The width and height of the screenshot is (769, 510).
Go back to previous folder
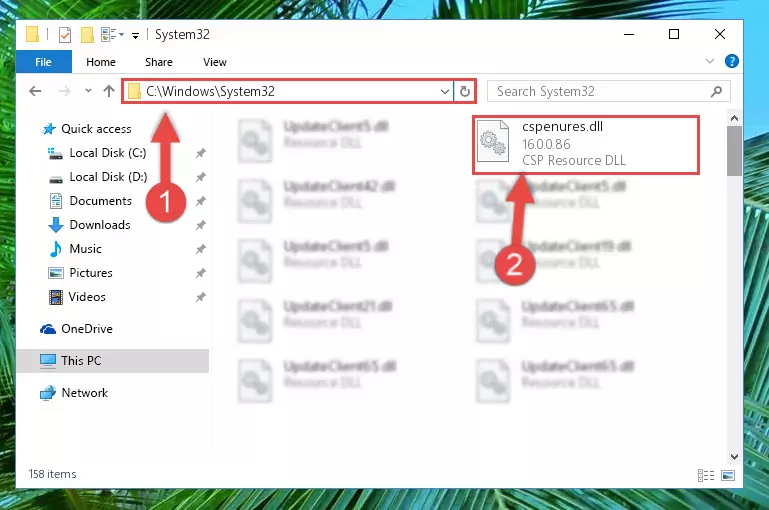click(x=35, y=91)
